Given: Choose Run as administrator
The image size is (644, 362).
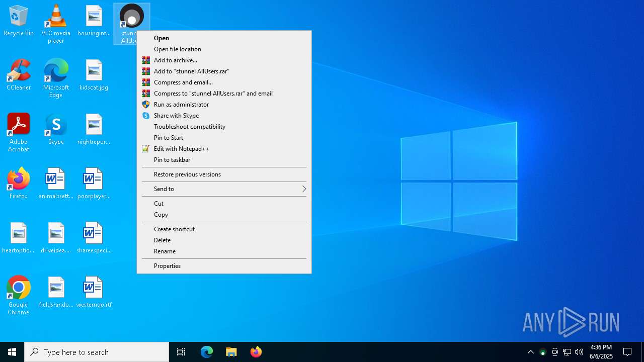Looking at the screenshot, I should pyautogui.click(x=224, y=105).
